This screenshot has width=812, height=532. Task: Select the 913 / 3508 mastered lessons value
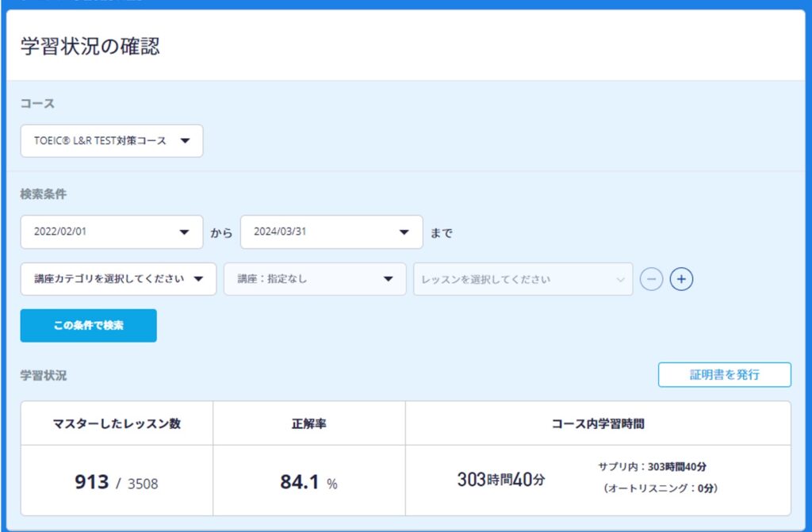pos(117,482)
